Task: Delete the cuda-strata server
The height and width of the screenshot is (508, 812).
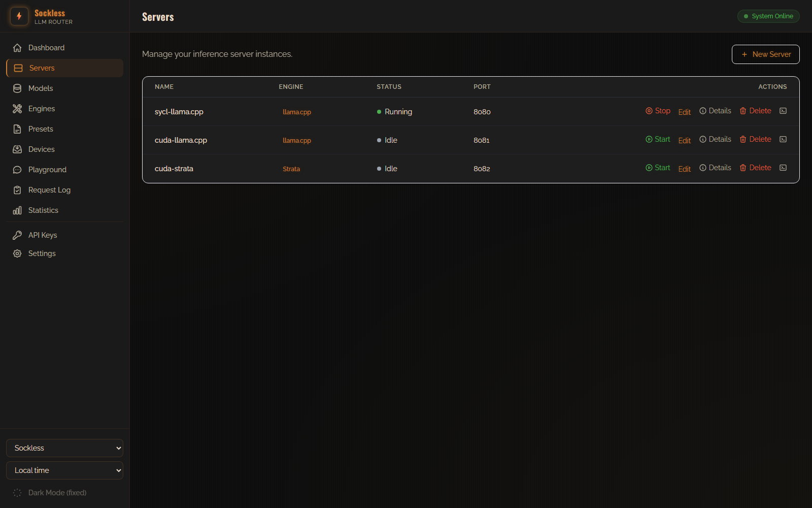Action: coord(755,168)
